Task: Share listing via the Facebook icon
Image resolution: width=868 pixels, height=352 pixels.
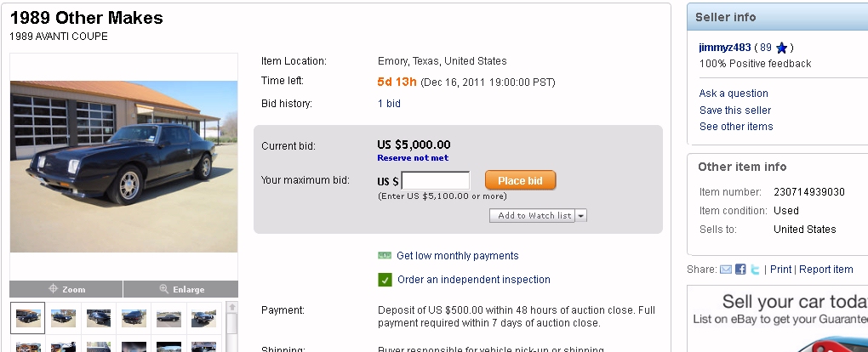Action: click(x=740, y=270)
